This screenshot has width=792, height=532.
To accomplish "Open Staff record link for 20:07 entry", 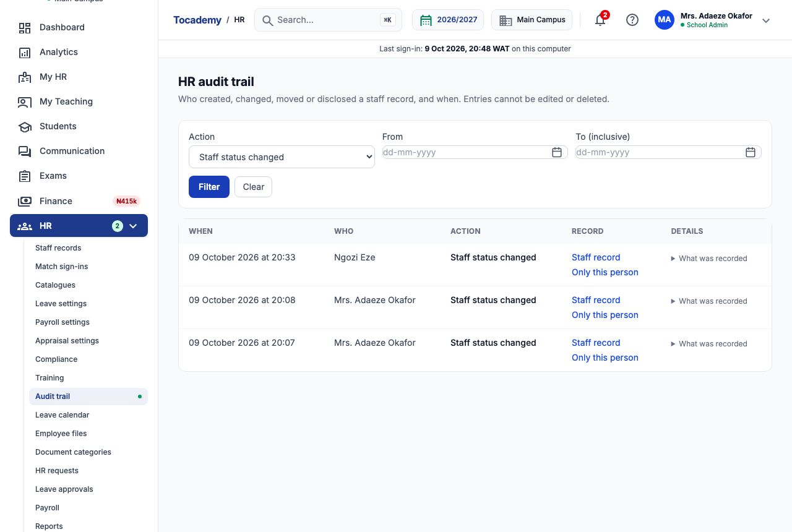I will pos(596,343).
